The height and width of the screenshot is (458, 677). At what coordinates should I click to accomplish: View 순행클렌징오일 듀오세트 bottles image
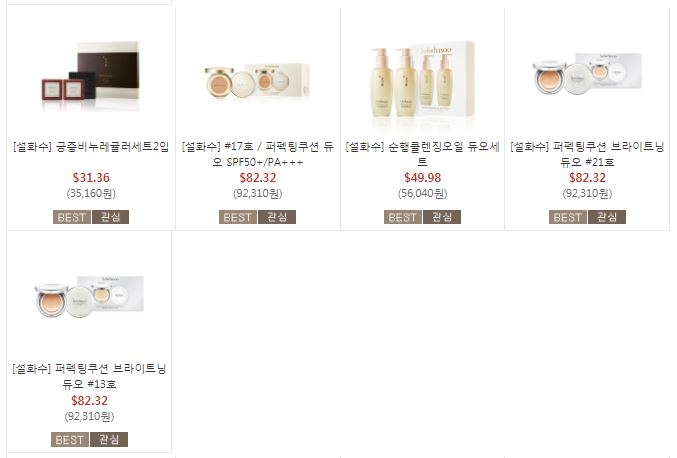click(x=422, y=80)
